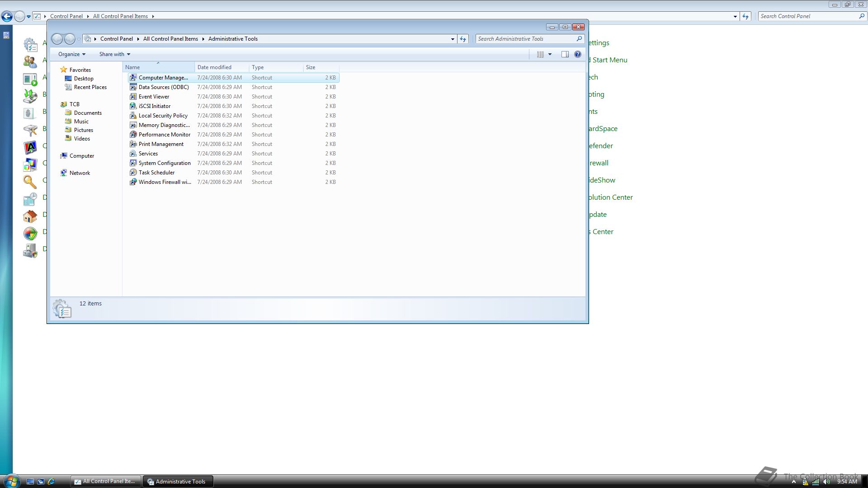The height and width of the screenshot is (488, 868).
Task: Open the Help question mark icon
Action: tap(578, 54)
